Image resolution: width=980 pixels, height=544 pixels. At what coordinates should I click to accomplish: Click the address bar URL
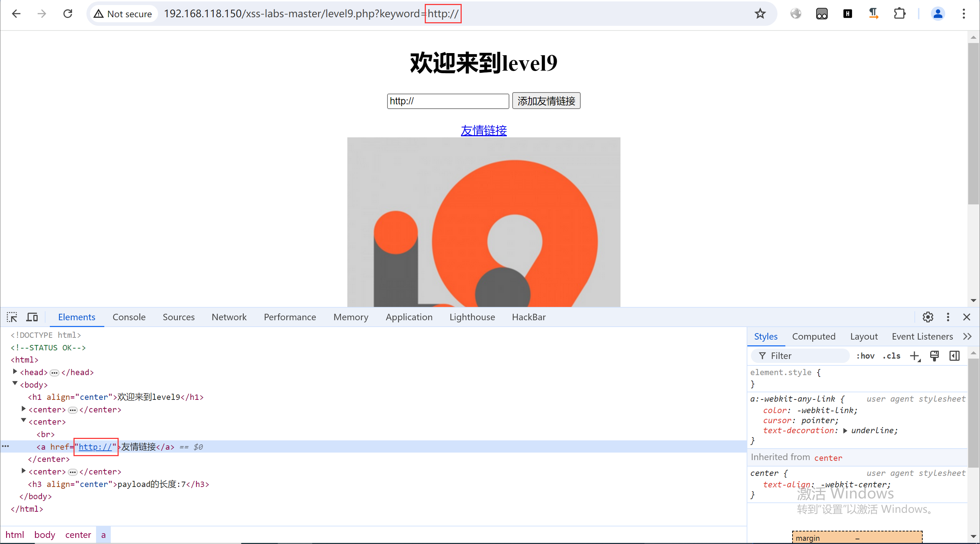coord(312,14)
